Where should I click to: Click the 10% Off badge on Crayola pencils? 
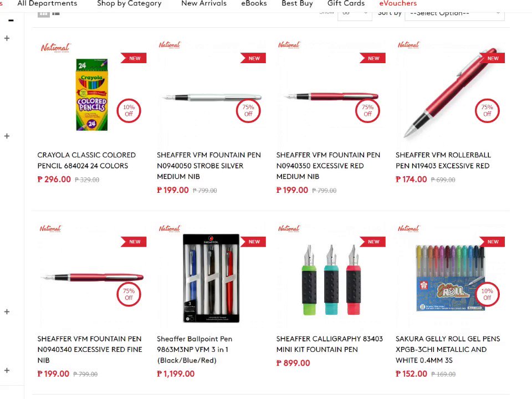[129, 111]
